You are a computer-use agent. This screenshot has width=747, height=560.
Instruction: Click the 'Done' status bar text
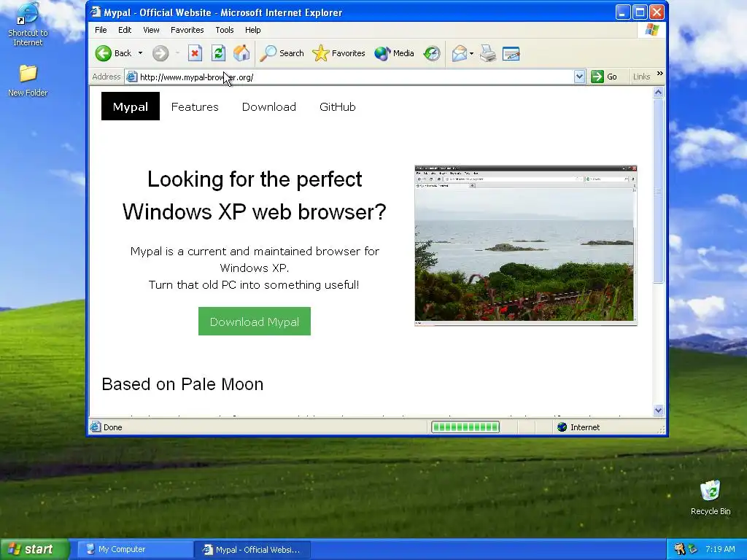pyautogui.click(x=113, y=427)
